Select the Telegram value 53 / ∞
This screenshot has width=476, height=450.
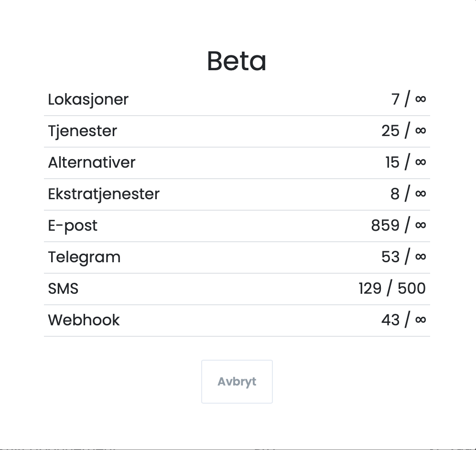[x=403, y=257]
